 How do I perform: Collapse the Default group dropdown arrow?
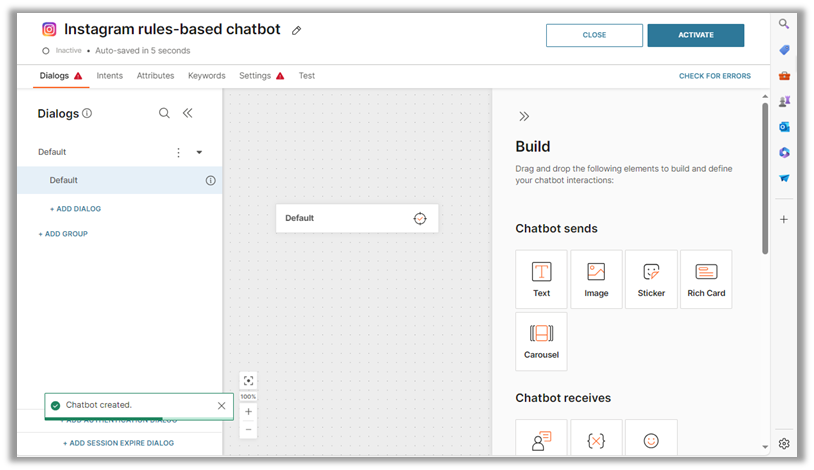tap(199, 152)
